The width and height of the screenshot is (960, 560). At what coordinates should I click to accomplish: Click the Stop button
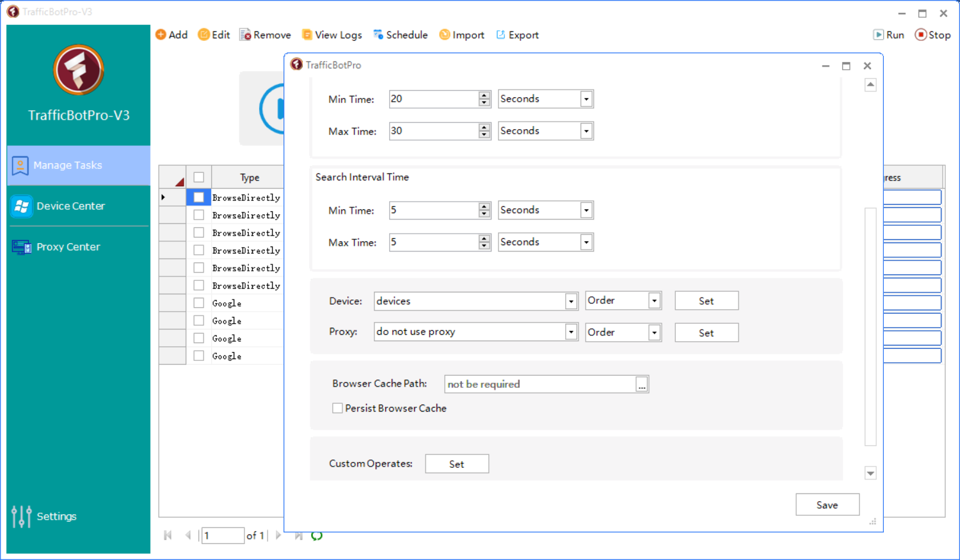(932, 35)
